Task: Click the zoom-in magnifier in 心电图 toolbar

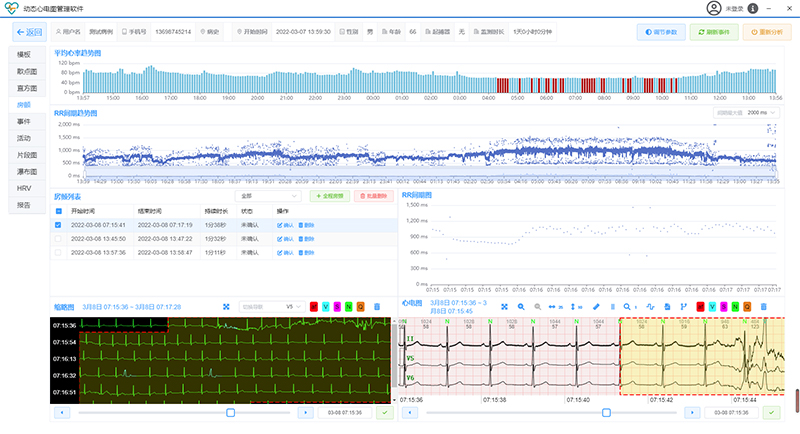Action: pyautogui.click(x=522, y=306)
